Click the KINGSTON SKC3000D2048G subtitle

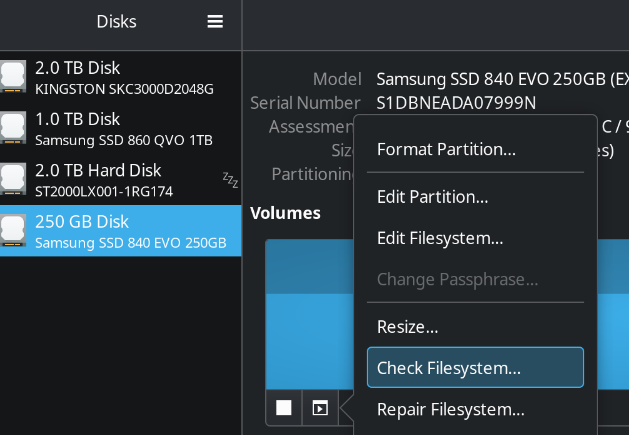click(124, 89)
